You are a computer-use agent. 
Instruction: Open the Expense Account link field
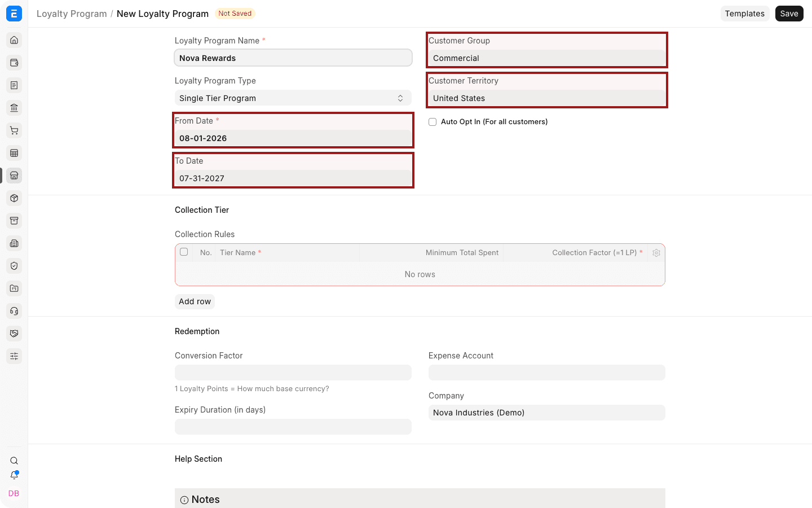click(x=547, y=373)
